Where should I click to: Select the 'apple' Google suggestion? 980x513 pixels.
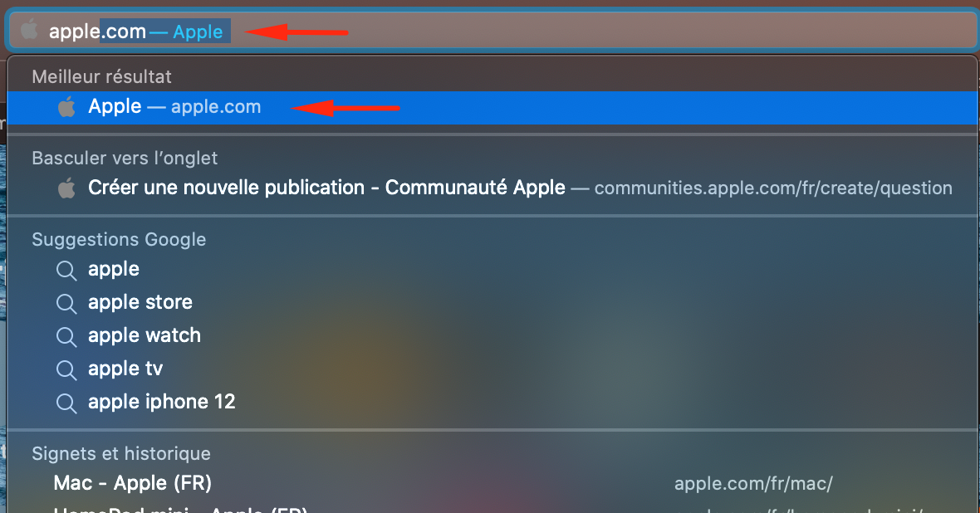(492, 269)
